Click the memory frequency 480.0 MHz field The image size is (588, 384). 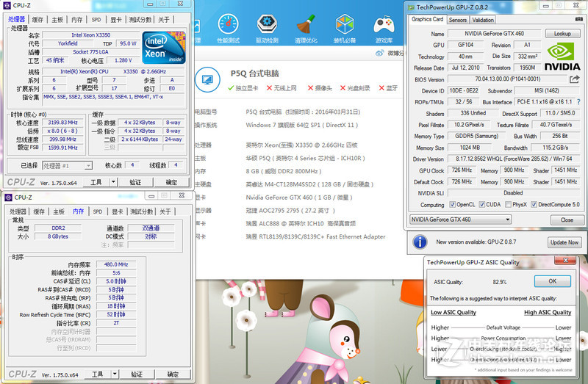pos(116,264)
